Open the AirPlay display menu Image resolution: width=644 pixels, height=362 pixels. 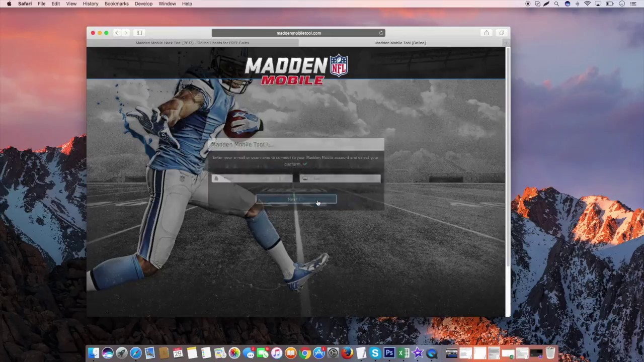point(598,4)
